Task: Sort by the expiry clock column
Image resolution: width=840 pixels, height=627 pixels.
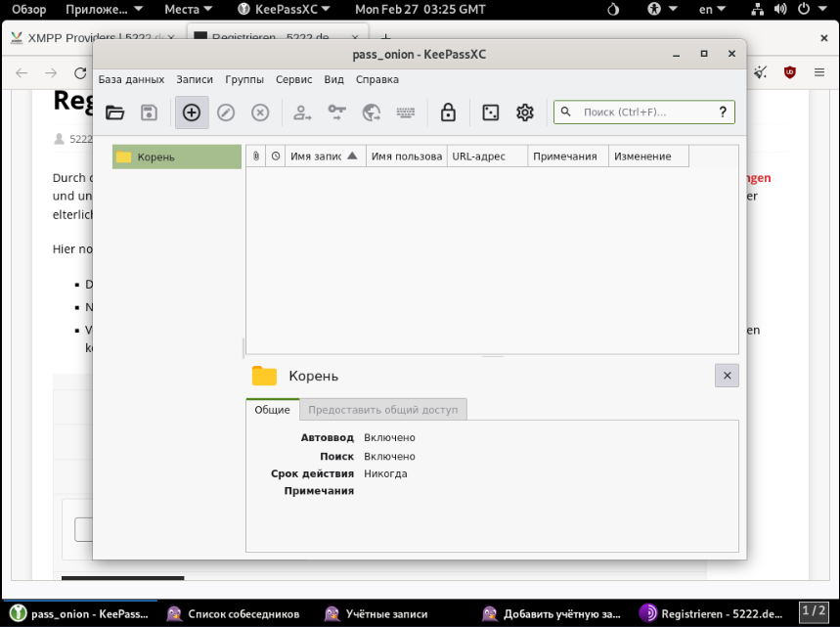Action: tap(275, 157)
